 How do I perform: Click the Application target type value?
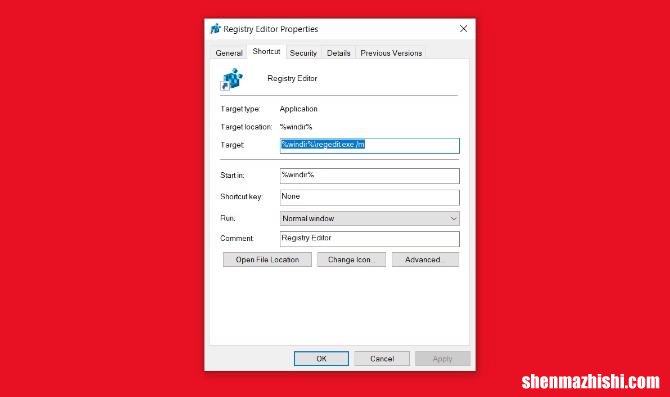[x=299, y=109]
